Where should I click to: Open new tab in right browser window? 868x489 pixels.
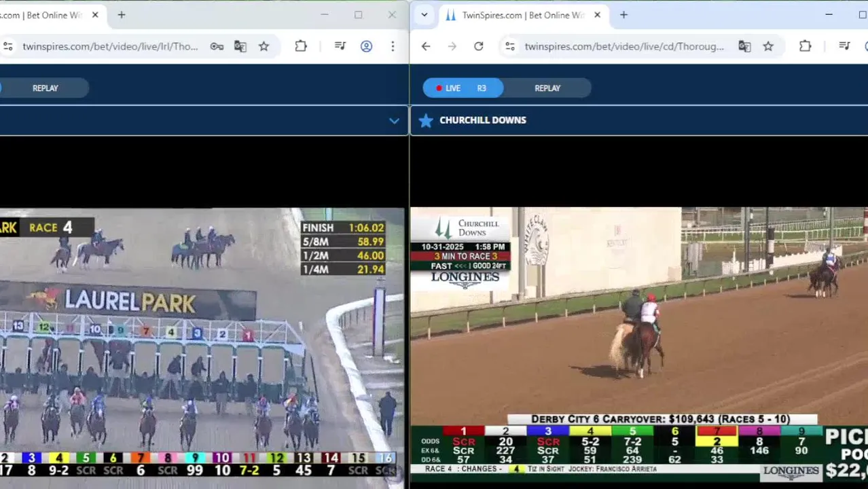(x=623, y=14)
